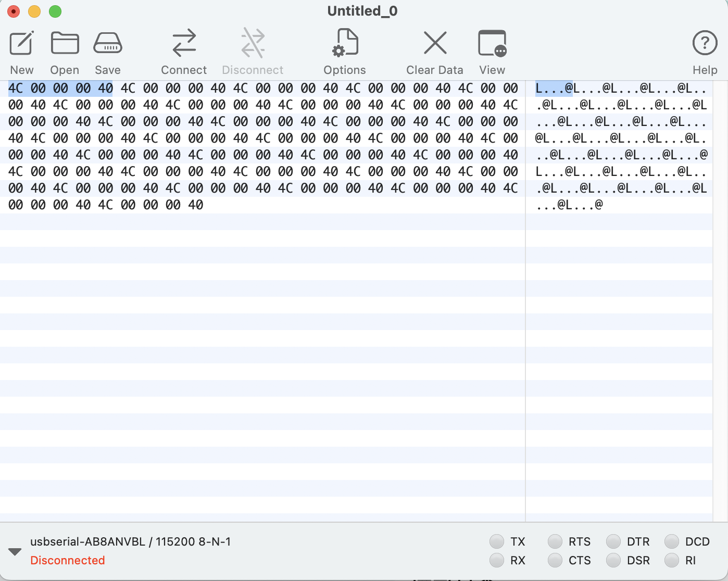Connect to the serial port
This screenshot has height=581, width=728.
tap(184, 43)
